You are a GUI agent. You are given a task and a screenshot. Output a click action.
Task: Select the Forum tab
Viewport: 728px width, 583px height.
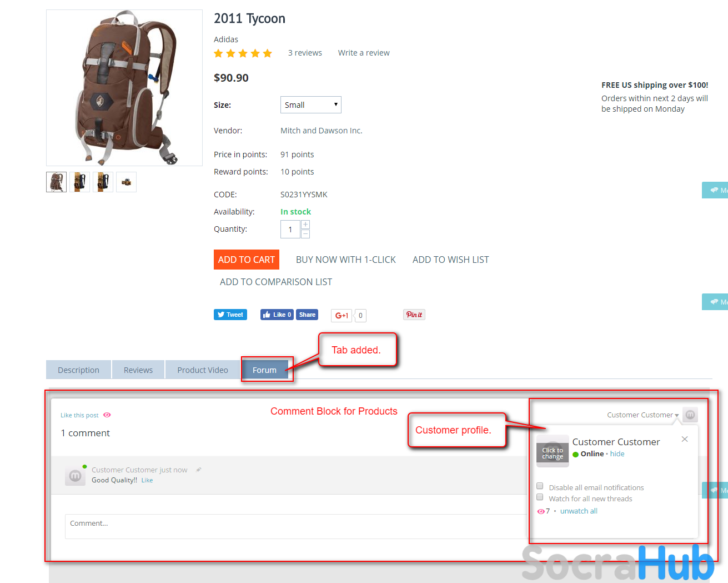tap(265, 370)
